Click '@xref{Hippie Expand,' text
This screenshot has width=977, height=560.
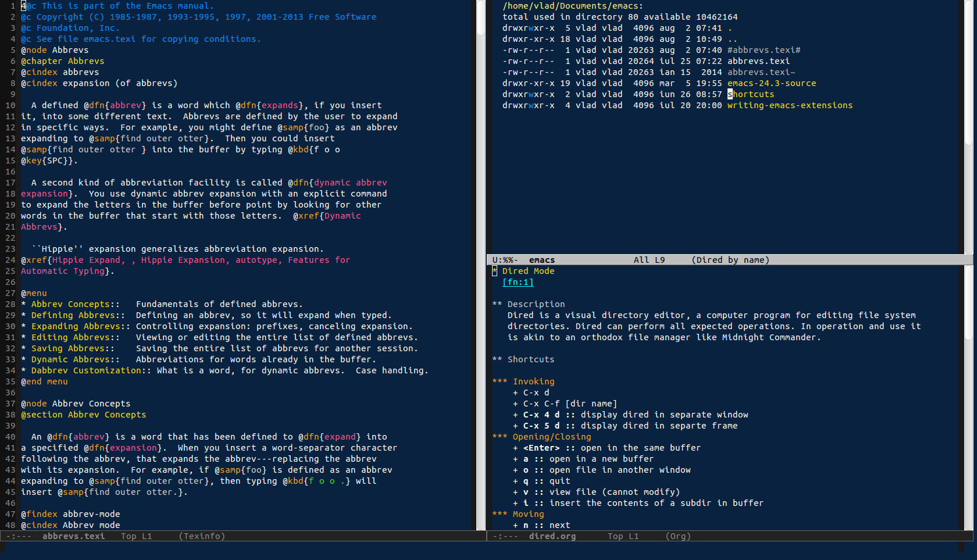point(73,260)
